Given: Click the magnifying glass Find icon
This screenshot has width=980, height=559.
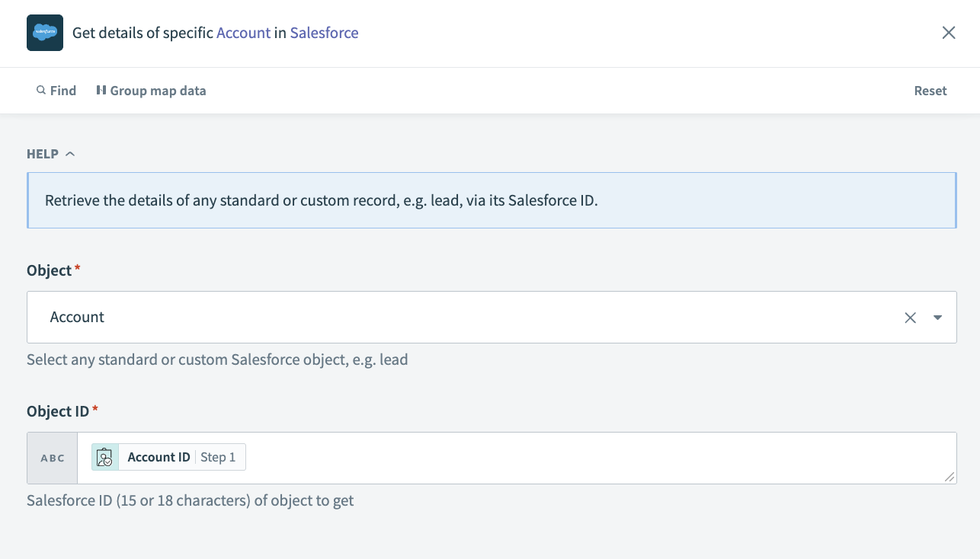Looking at the screenshot, I should [x=40, y=90].
